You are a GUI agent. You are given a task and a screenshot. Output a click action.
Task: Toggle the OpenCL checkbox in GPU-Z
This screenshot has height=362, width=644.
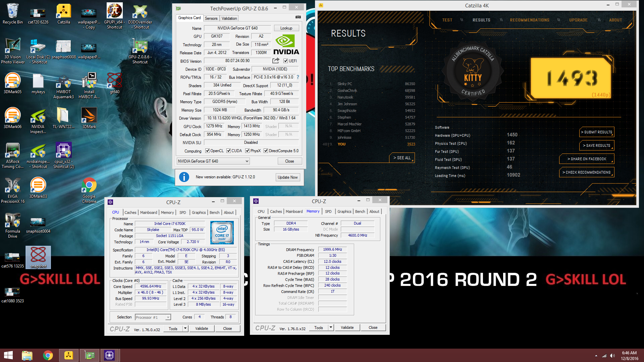pyautogui.click(x=207, y=151)
